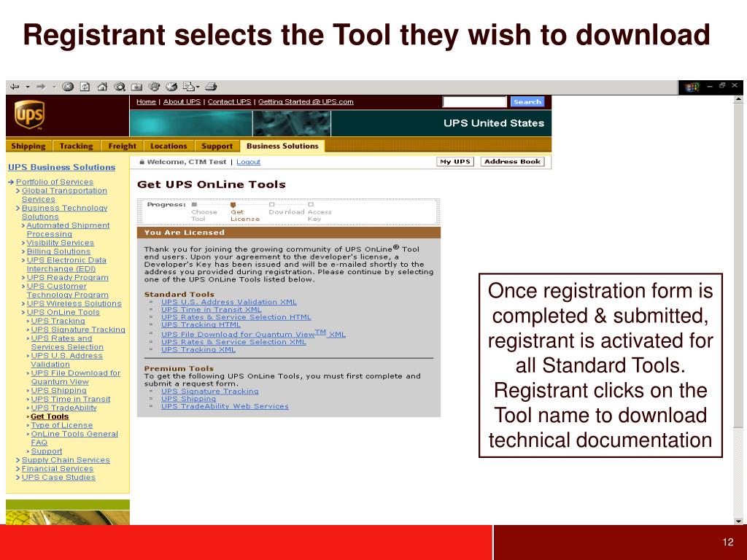This screenshot has height=560, width=747.
Task: Open the About UPS link
Action: coord(182,101)
